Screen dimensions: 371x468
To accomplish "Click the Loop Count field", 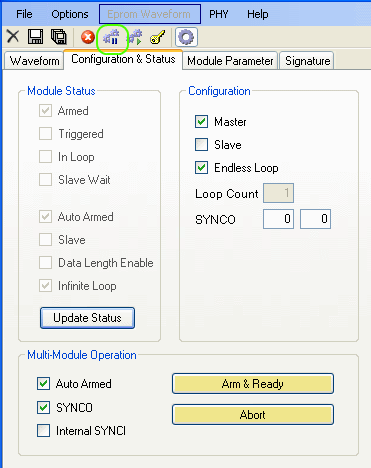I will pos(278,193).
